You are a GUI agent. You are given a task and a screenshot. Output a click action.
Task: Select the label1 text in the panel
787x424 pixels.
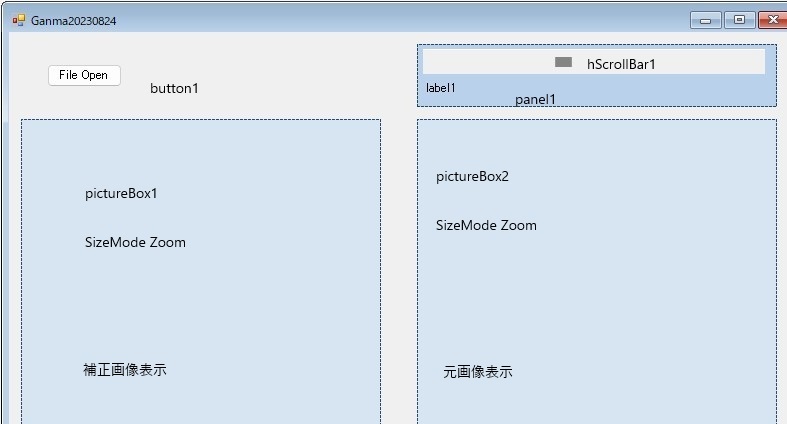click(441, 88)
